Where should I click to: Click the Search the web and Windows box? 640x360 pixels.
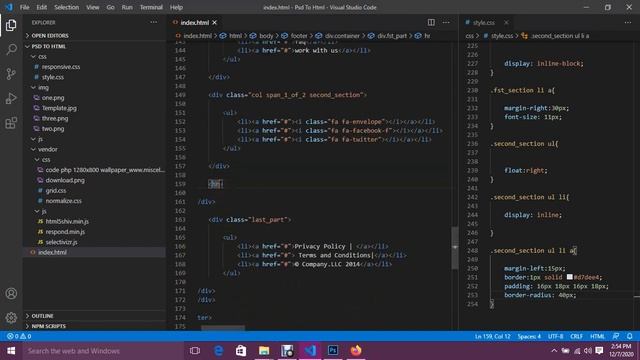pos(103,351)
